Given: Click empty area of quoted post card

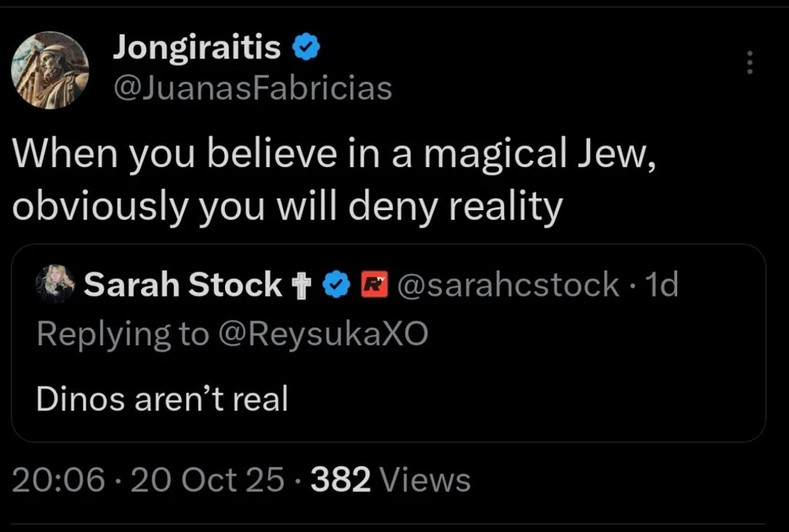Looking at the screenshot, I should tap(539, 393).
